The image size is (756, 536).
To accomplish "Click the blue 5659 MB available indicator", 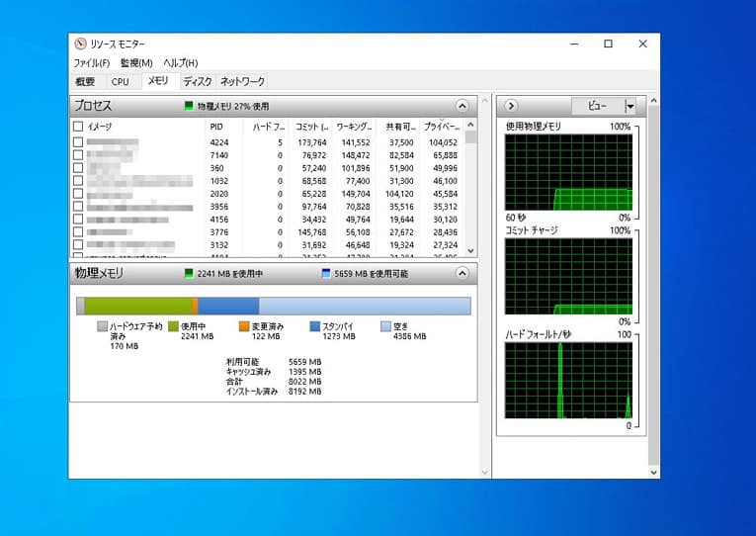I will [x=326, y=274].
